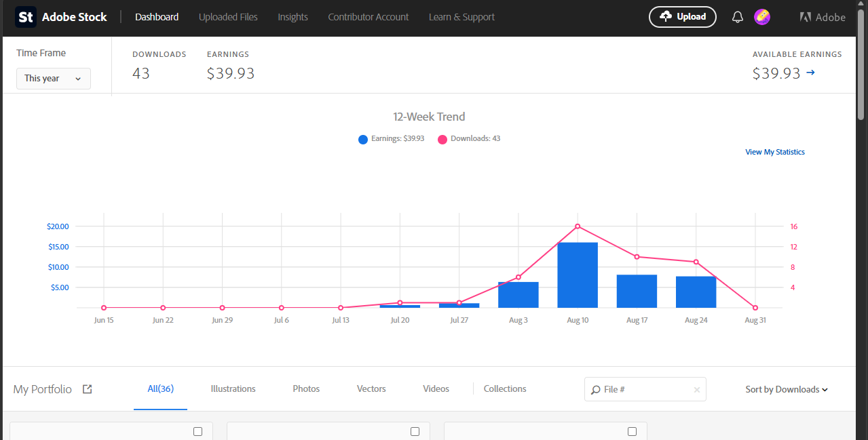Filter portfolio by Vectors
This screenshot has height=440, width=868.
[x=371, y=388]
